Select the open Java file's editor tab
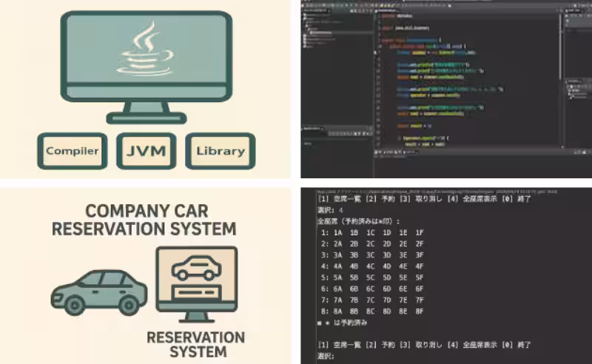The image size is (592, 364). pos(387,10)
